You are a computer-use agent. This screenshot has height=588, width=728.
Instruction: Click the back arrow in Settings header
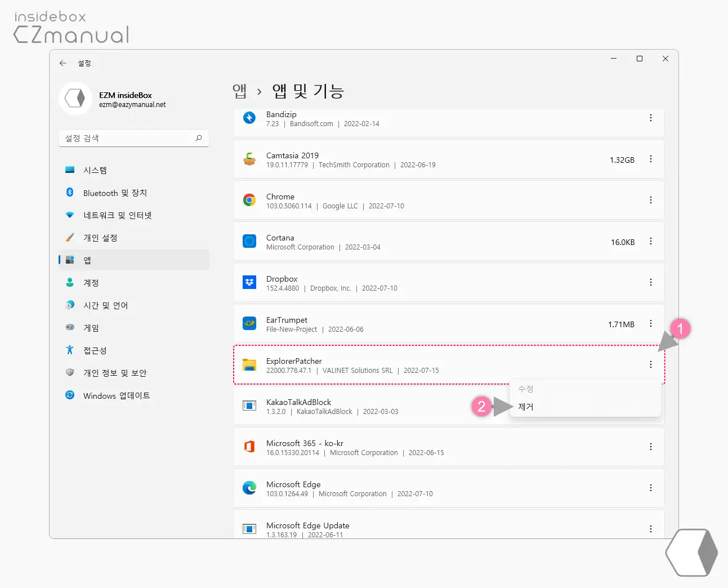click(x=63, y=63)
